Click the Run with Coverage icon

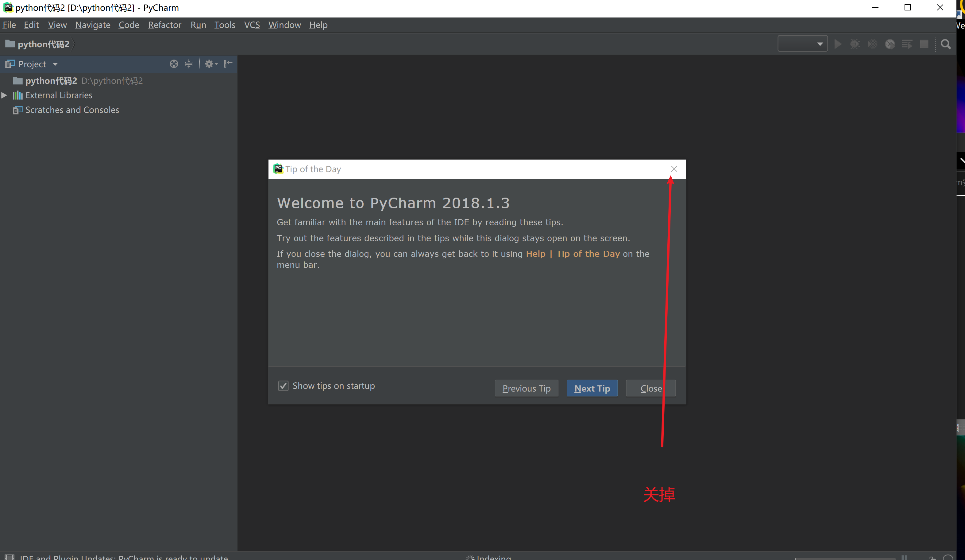pos(872,44)
